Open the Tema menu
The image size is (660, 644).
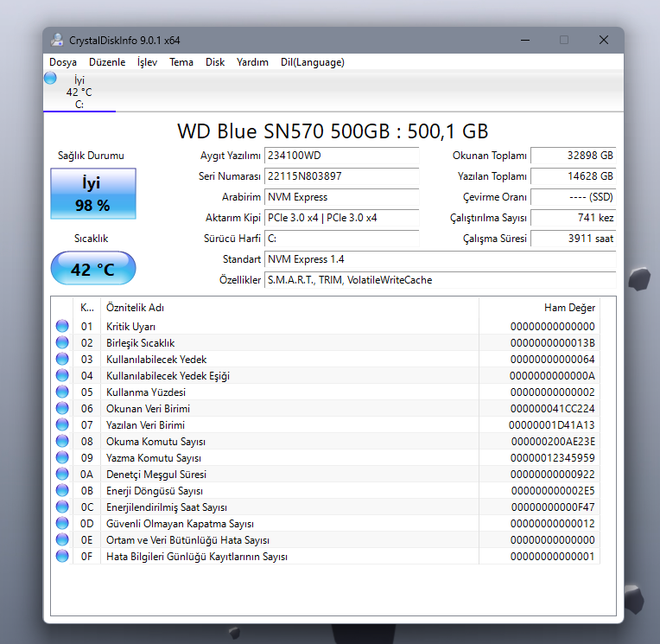[x=181, y=62]
